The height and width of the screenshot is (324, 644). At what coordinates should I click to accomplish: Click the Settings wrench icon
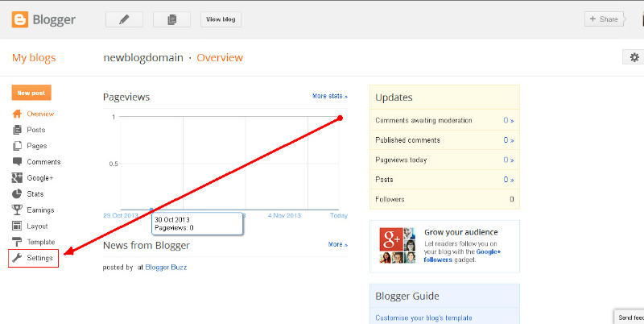pyautogui.click(x=17, y=258)
